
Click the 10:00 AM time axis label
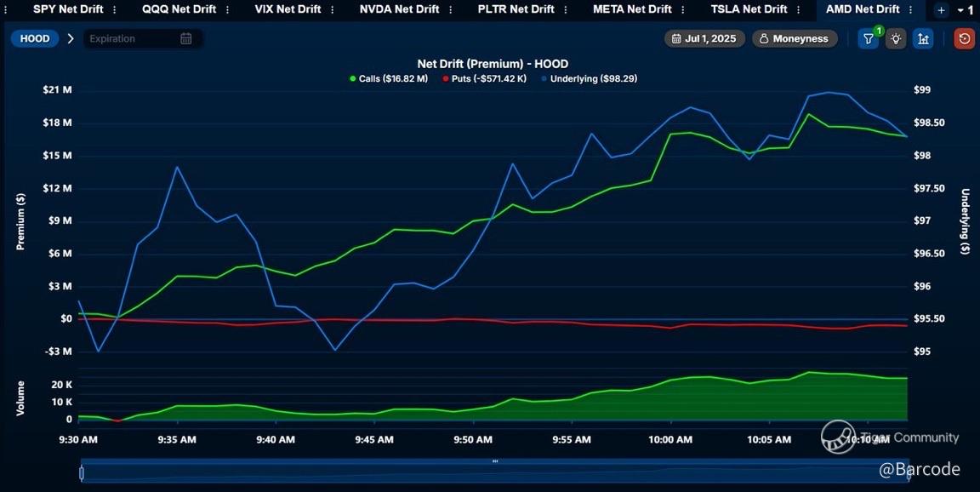[x=670, y=439]
